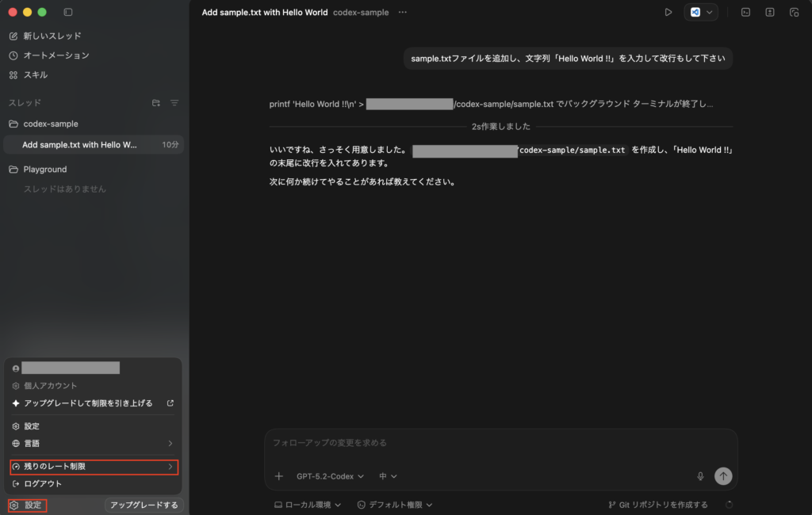Viewport: 812px width, 515px height.
Task: Open the デフォルト権限 permissions dropdown
Action: [394, 505]
